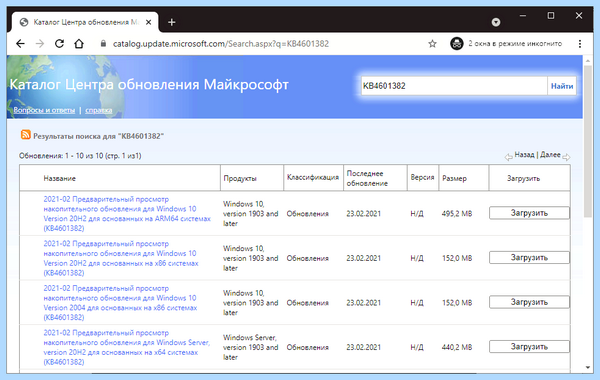
Task: Open the Windows Server 20H2 x64 update link
Action: (x=127, y=347)
